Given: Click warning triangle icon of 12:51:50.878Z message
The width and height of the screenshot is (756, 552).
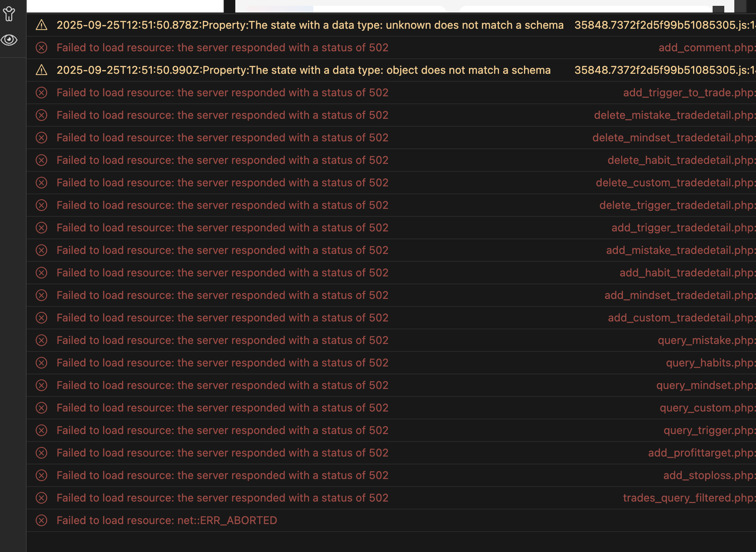Looking at the screenshot, I should click(x=41, y=25).
